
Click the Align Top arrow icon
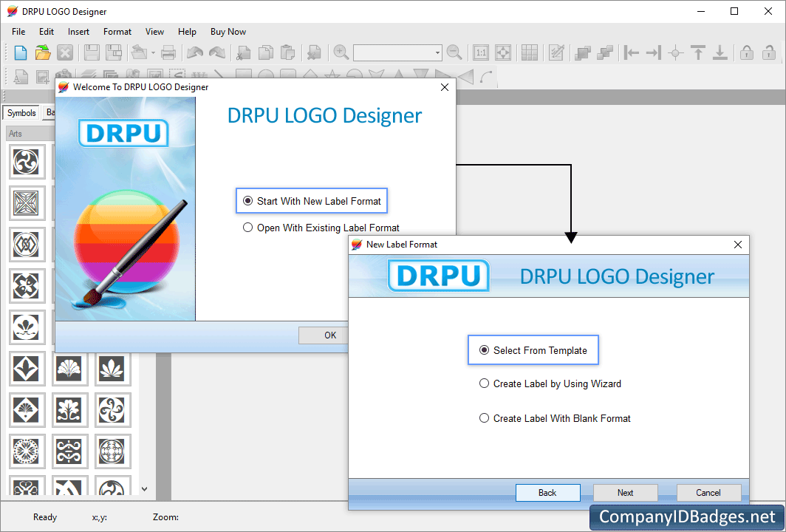coord(698,52)
